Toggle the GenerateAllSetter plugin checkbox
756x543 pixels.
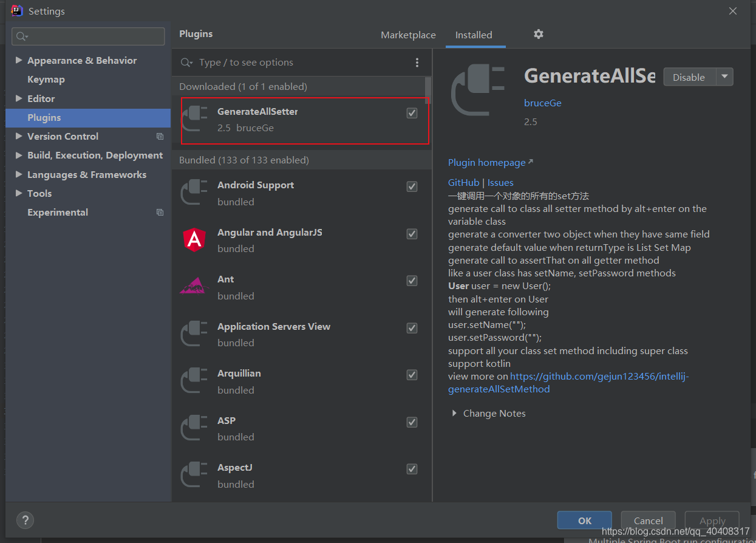[x=412, y=113]
